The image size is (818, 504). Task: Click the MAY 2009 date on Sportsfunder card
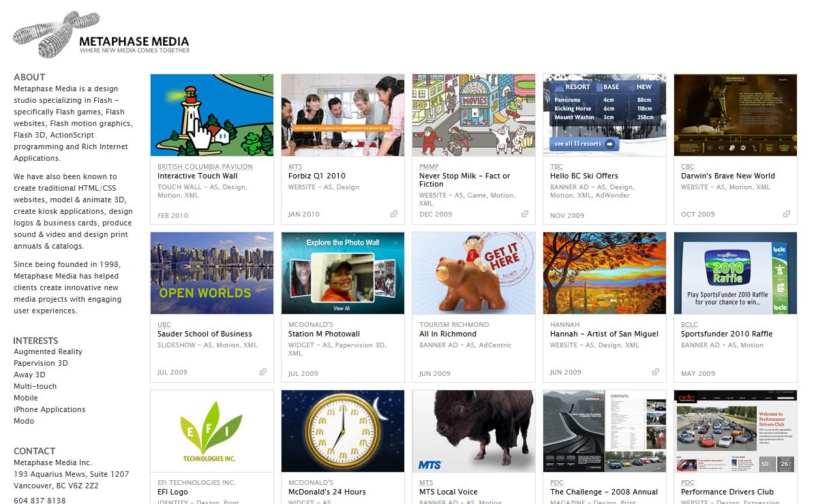point(698,373)
